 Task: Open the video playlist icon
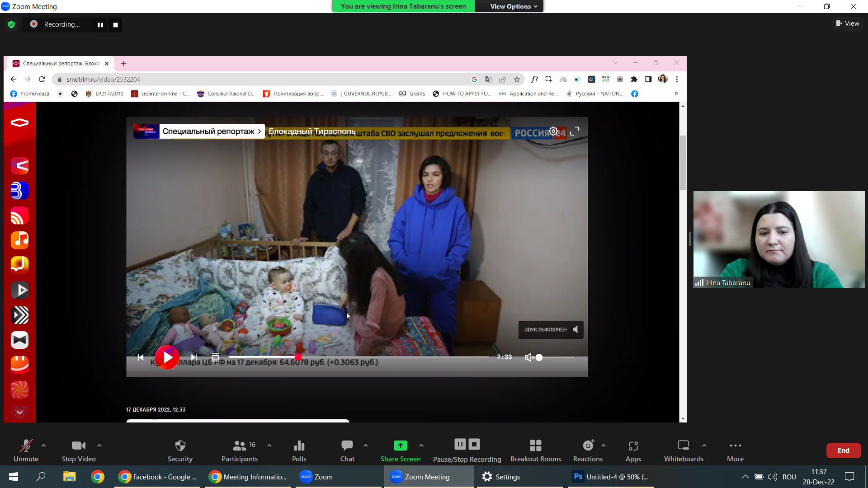215,357
